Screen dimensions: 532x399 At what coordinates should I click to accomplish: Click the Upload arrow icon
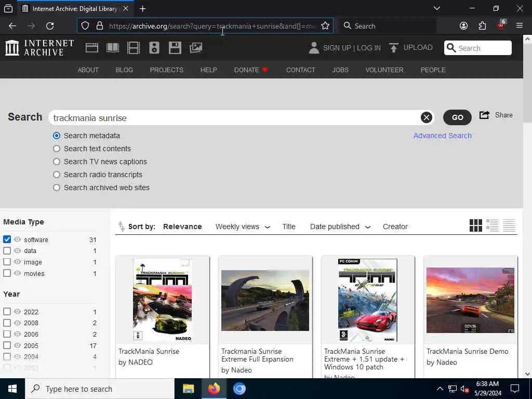pyautogui.click(x=394, y=48)
